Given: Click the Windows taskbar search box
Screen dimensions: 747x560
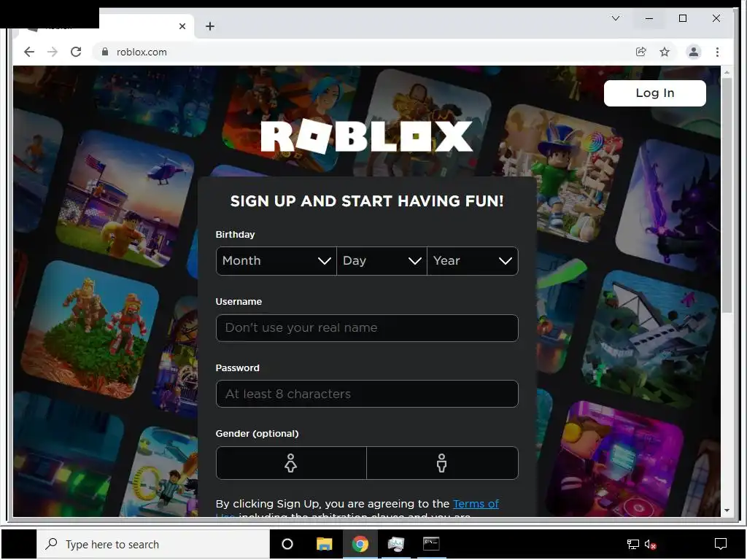Looking at the screenshot, I should [x=153, y=544].
